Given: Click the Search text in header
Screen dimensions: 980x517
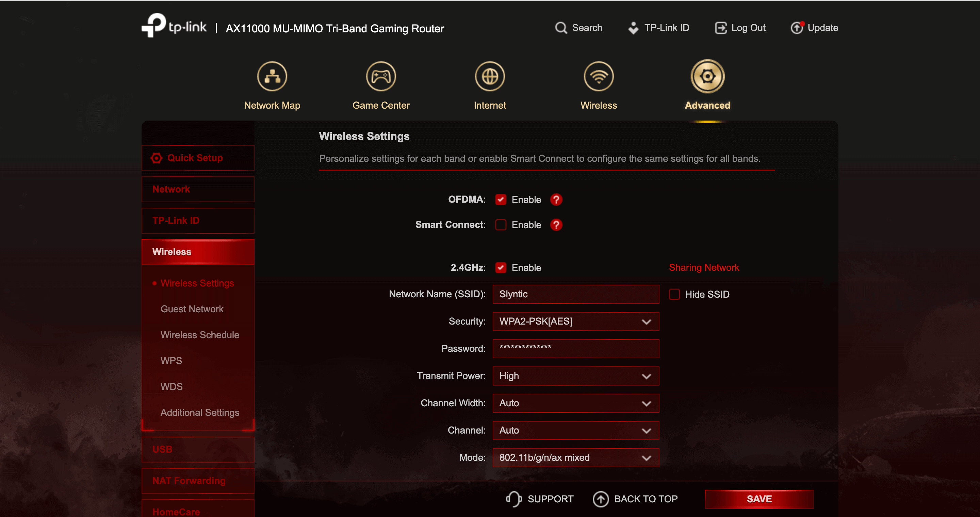Looking at the screenshot, I should tap(587, 28).
